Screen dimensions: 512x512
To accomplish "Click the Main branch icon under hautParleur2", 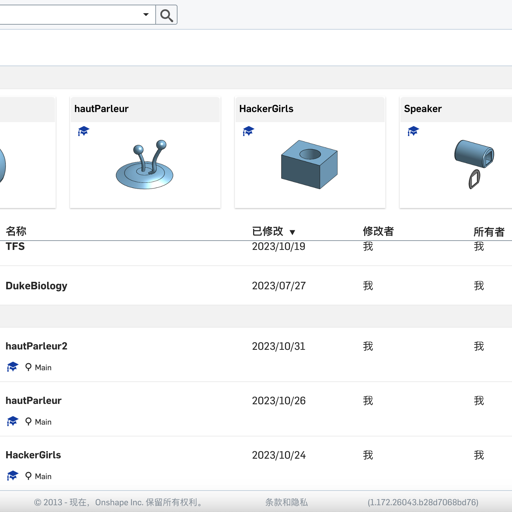I will [x=28, y=367].
